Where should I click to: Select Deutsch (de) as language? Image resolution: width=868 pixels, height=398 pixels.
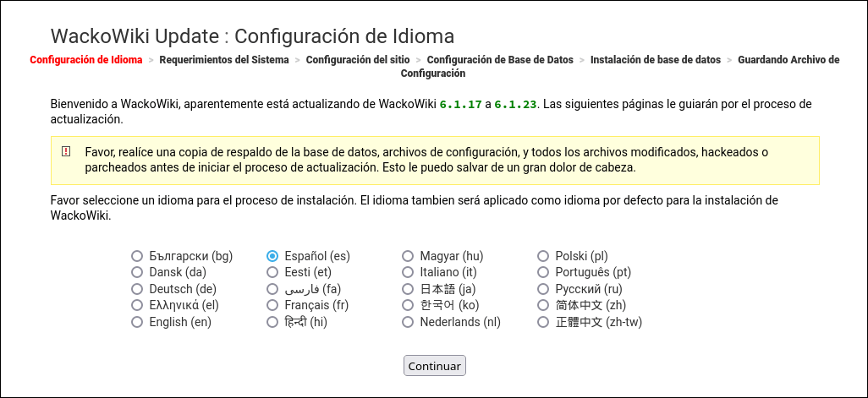(137, 289)
